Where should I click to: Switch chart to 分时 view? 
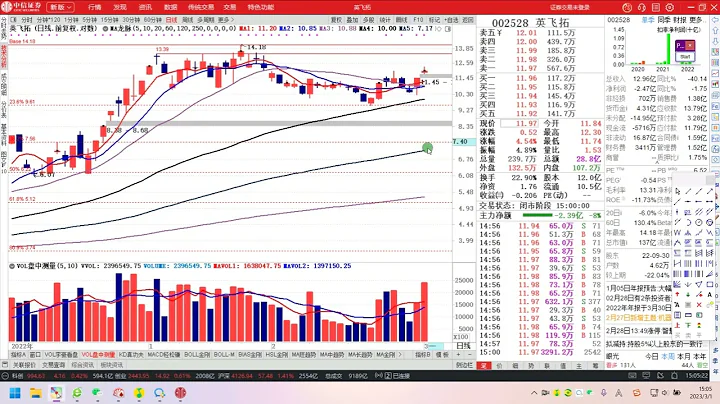pyautogui.click(x=27, y=20)
